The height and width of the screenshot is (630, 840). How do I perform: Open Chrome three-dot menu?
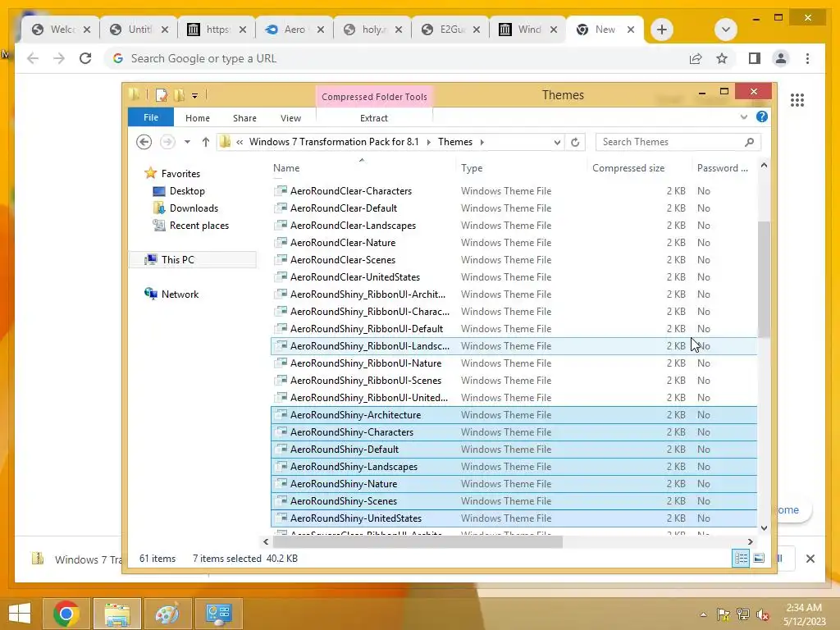[x=807, y=58]
